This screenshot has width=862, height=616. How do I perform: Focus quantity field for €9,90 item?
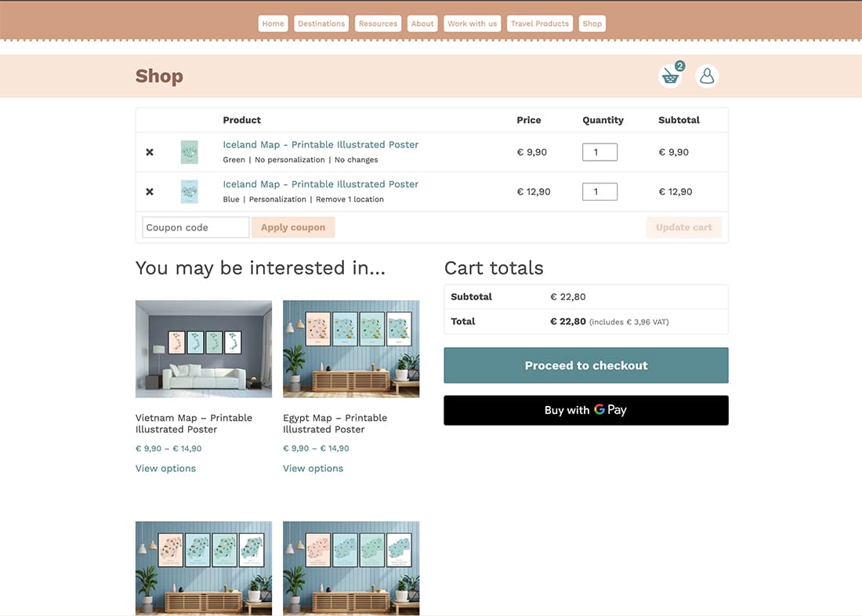point(599,152)
